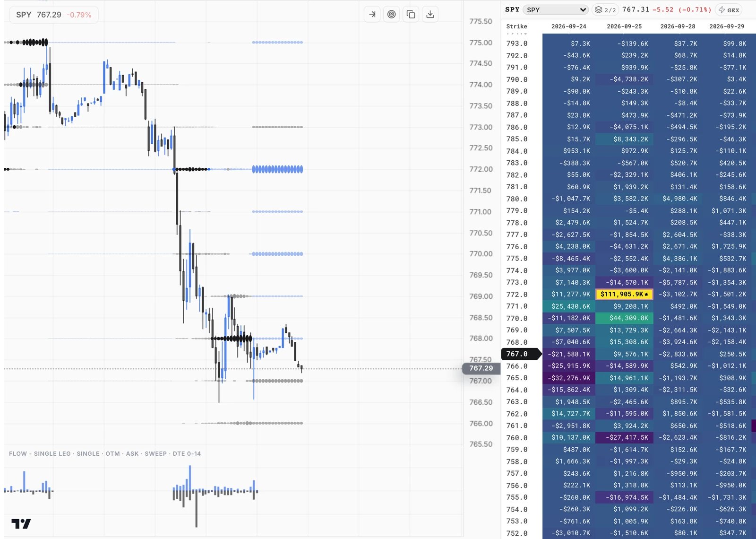
Task: Open the SPY ticker dropdown
Action: click(556, 9)
